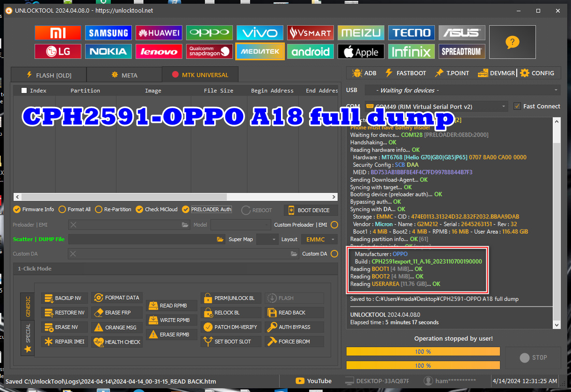
Task: Choose the Nokia brand logo
Action: pyautogui.click(x=108, y=51)
